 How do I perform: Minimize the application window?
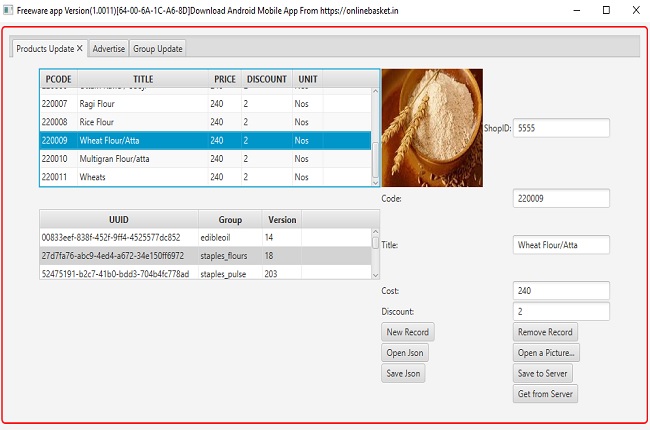(x=577, y=10)
